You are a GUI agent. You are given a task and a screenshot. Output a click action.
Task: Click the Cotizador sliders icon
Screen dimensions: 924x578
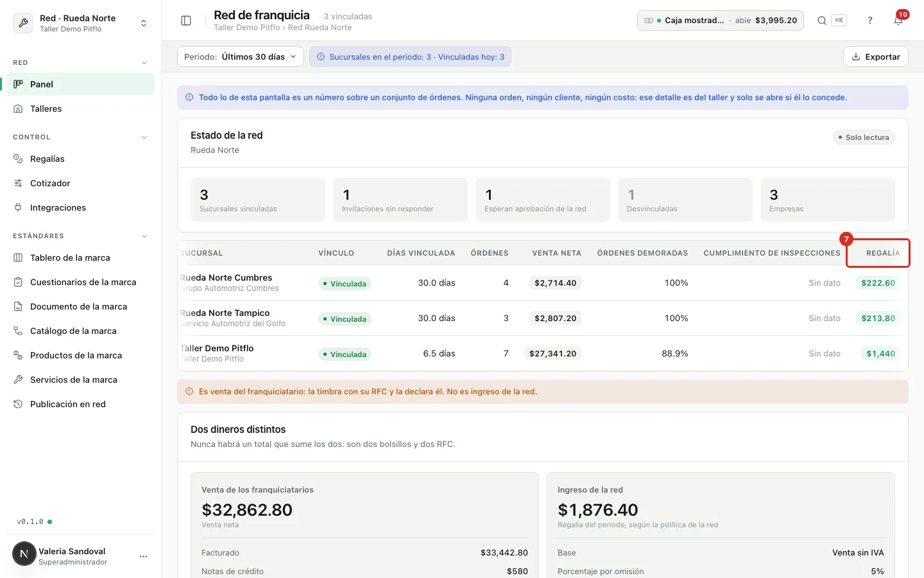click(18, 183)
